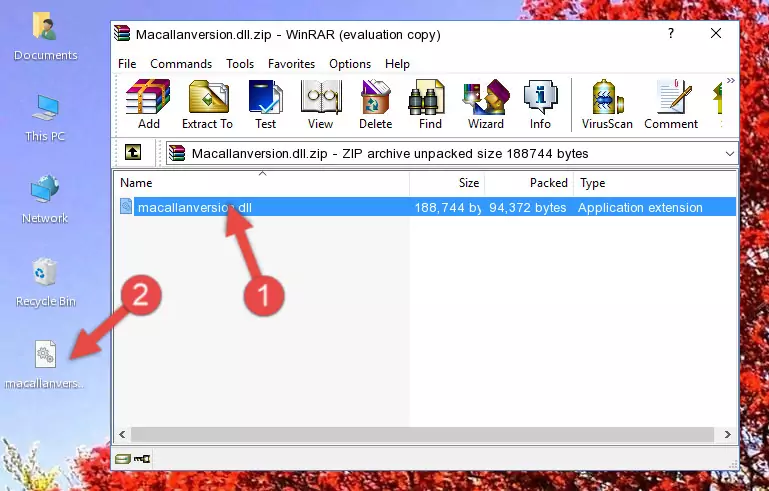Start VirusScan on the archive
This screenshot has width=769, height=491.
[607, 104]
